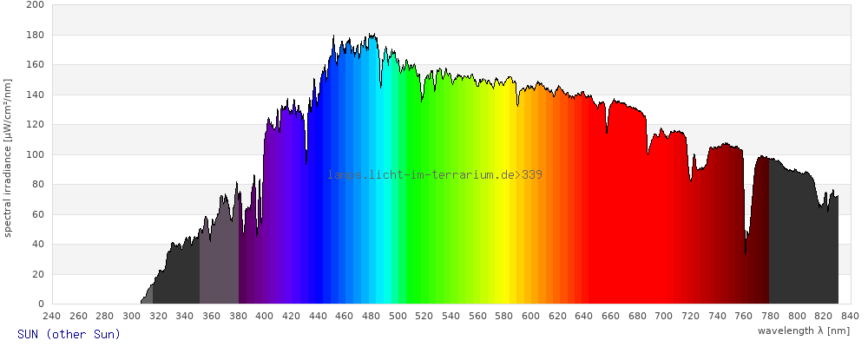Click the dark UVB region near 330 nm

(178, 278)
